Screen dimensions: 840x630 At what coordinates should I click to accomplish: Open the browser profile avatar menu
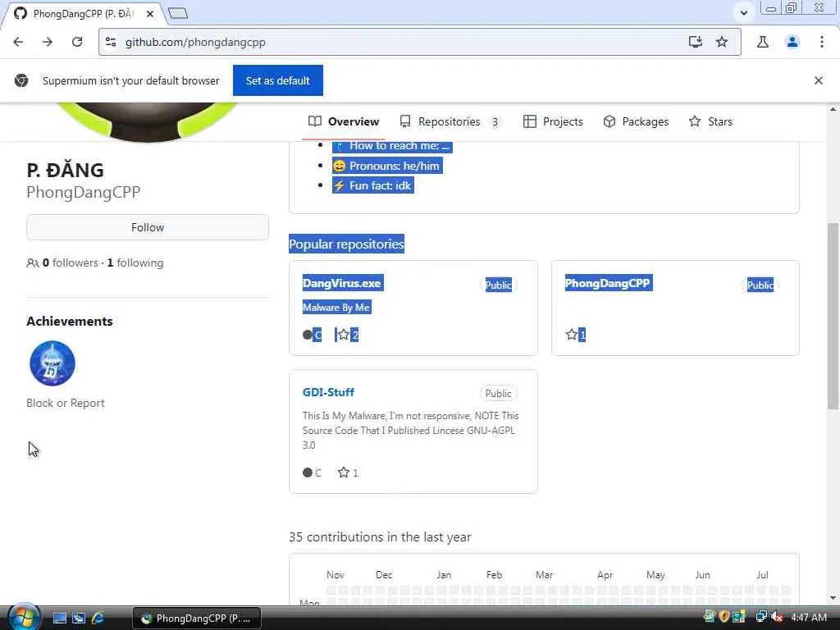(792, 42)
